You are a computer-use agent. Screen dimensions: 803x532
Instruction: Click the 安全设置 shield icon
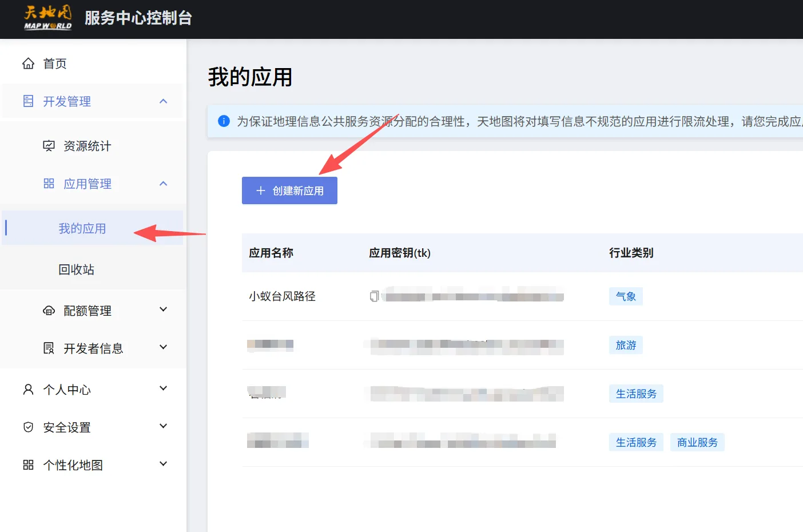(28, 427)
